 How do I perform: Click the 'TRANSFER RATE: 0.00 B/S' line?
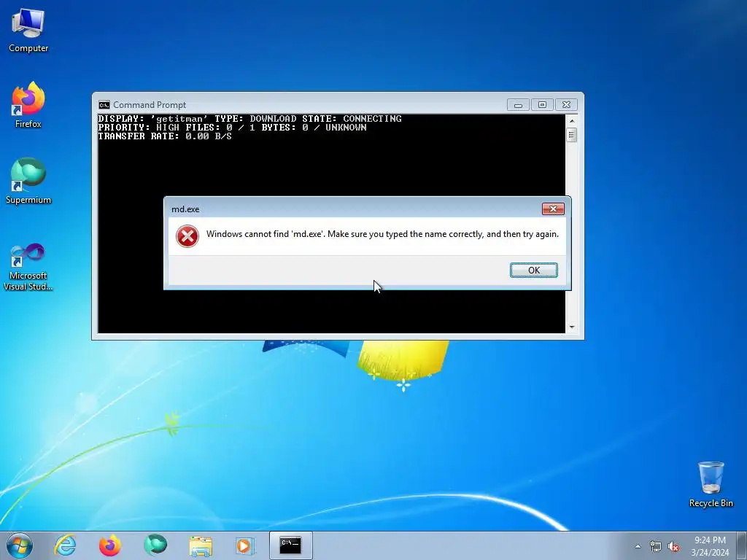click(165, 136)
